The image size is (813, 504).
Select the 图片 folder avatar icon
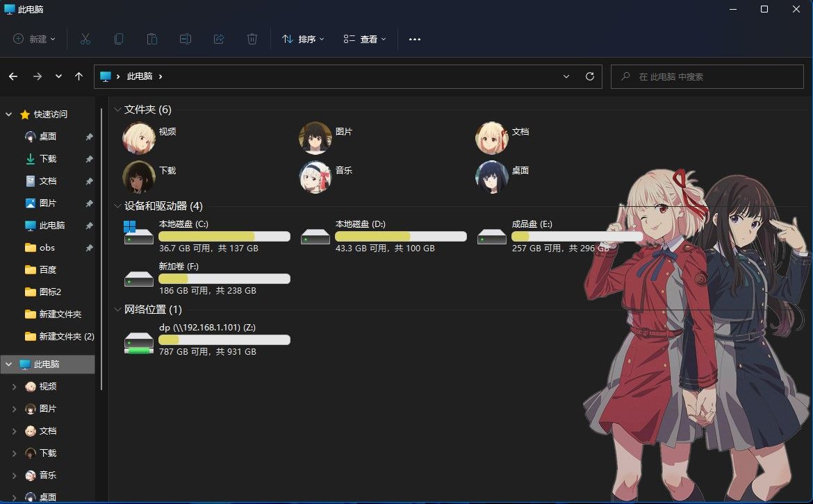(315, 137)
